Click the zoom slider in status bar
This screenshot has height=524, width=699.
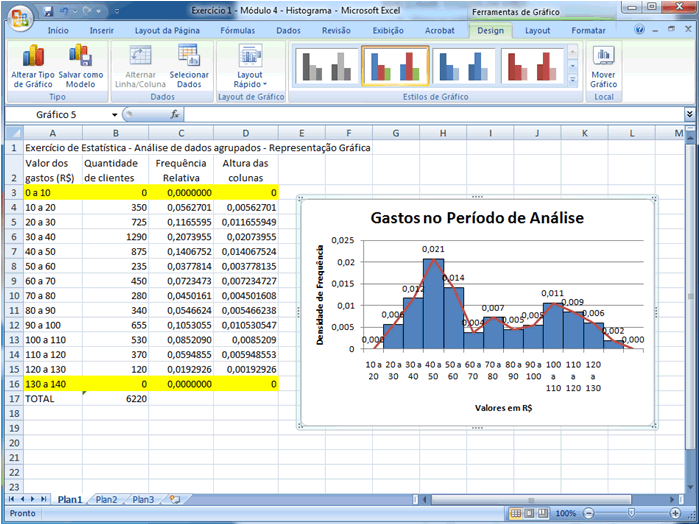click(630, 513)
